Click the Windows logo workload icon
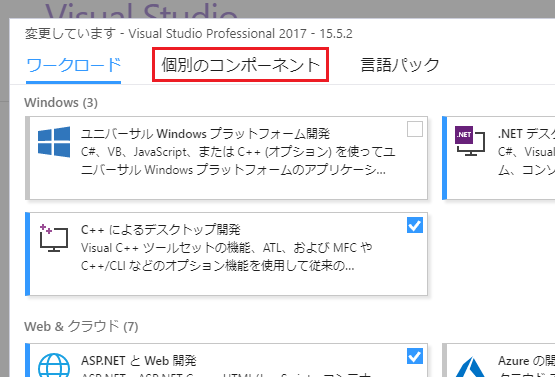Viewport: 555px width, 377px height. [54, 142]
